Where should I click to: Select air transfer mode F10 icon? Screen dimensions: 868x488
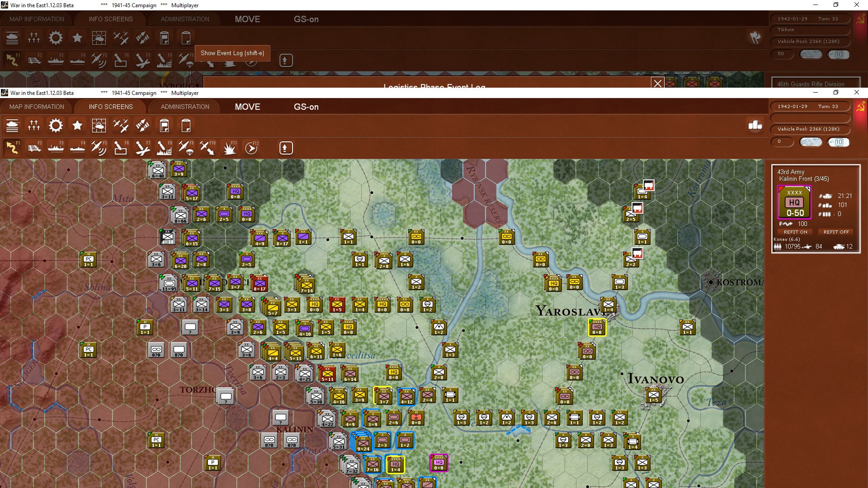208,148
